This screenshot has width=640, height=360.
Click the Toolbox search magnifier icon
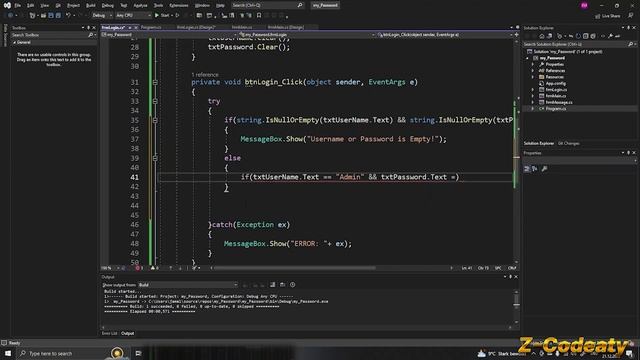(91, 35)
